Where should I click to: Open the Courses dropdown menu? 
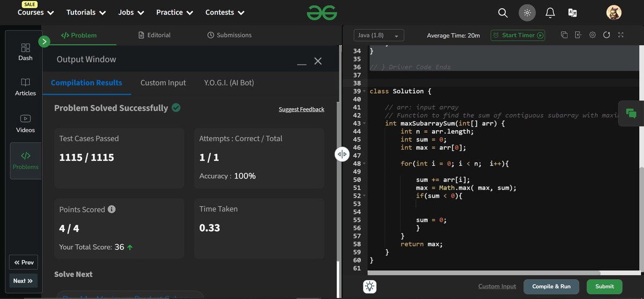pos(36,12)
